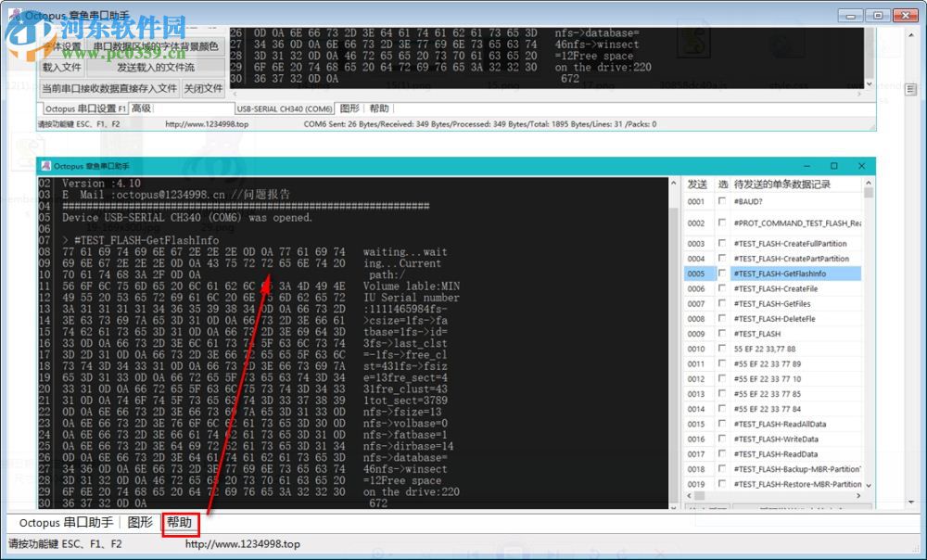The width and height of the screenshot is (927, 560).
Task: Select the #55 EF 22 33 77 10 entry
Action: click(x=768, y=379)
